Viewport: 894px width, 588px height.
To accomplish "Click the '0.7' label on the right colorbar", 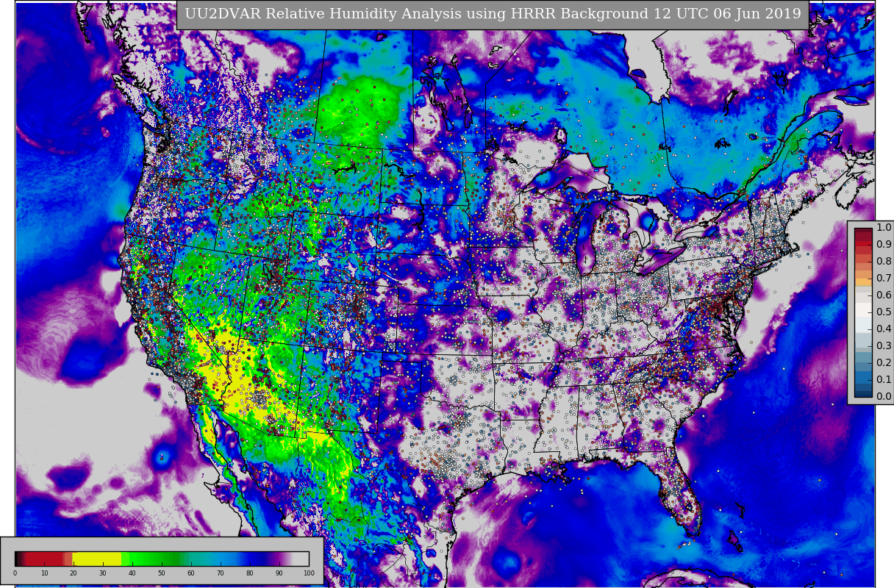I will pyautogui.click(x=884, y=278).
